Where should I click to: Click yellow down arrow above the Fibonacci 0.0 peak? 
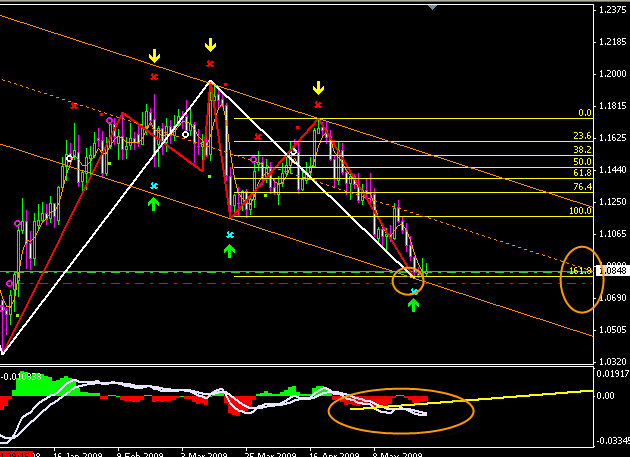click(x=318, y=88)
